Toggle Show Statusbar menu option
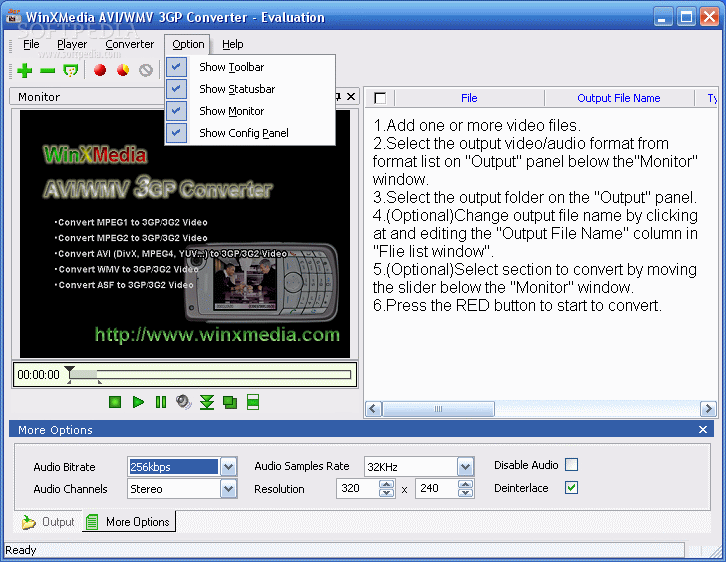 pyautogui.click(x=250, y=89)
